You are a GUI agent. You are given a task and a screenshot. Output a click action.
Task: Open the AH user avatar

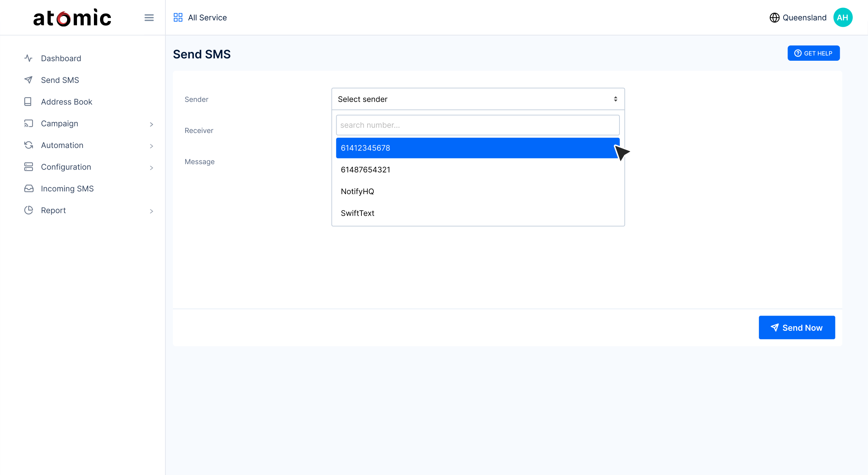(x=843, y=18)
